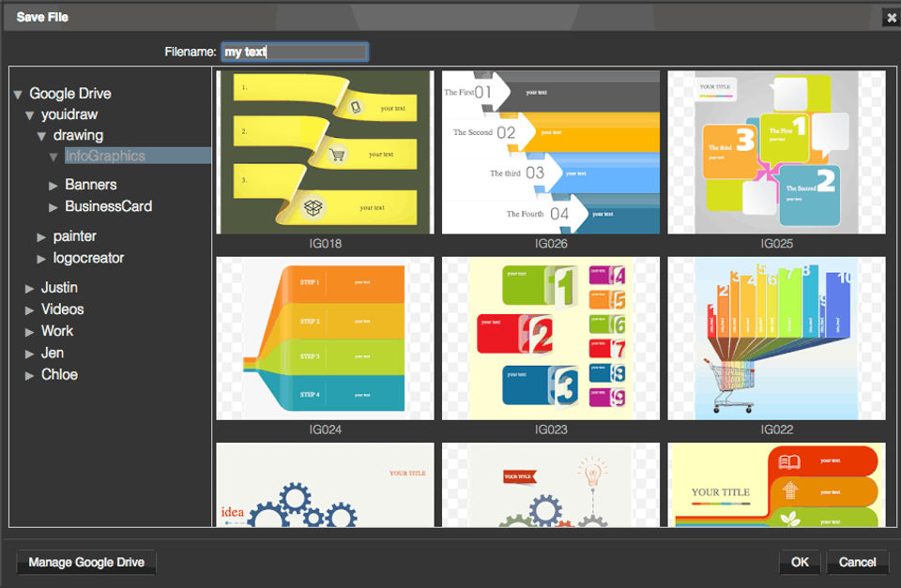Cancel the Save File dialog
The height and width of the screenshot is (588, 901).
pos(857,562)
